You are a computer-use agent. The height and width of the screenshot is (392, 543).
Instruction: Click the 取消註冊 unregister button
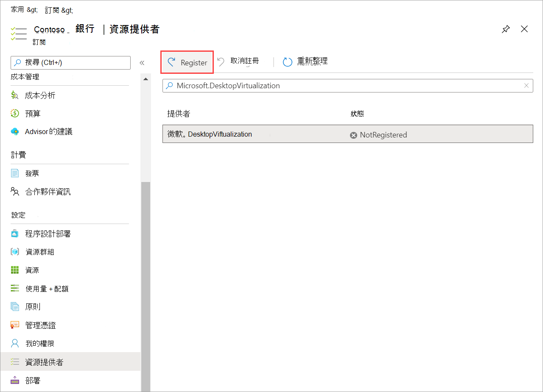(239, 62)
